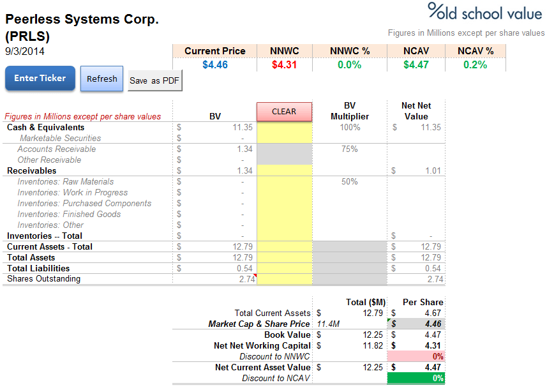Viewport: 547px width, 392px height.
Task: Select the 12.25 total for Book Value
Action: pos(373,335)
